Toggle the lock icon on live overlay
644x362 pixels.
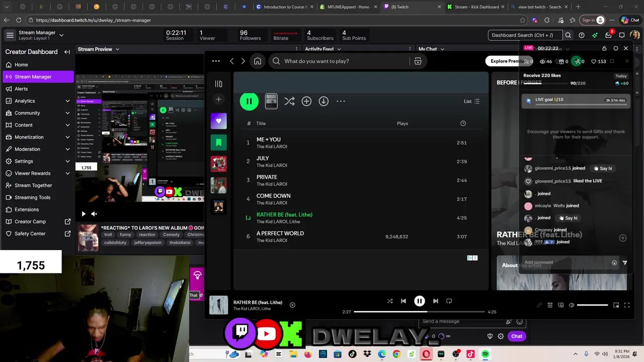coord(604,48)
